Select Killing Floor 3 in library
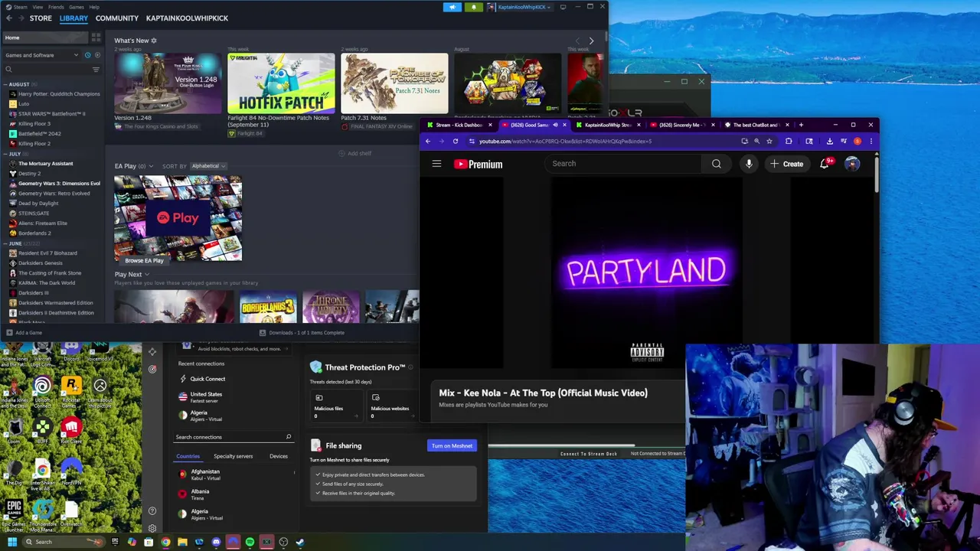The image size is (980, 551). pos(34,123)
